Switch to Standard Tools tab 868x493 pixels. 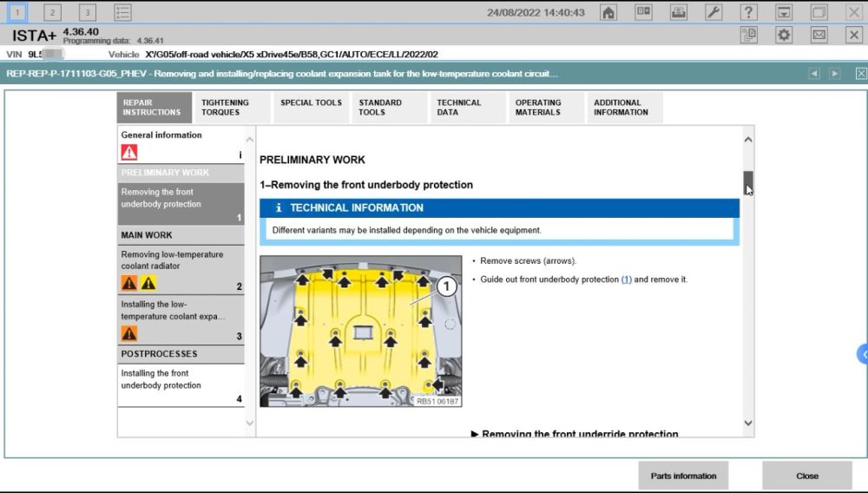(x=389, y=108)
